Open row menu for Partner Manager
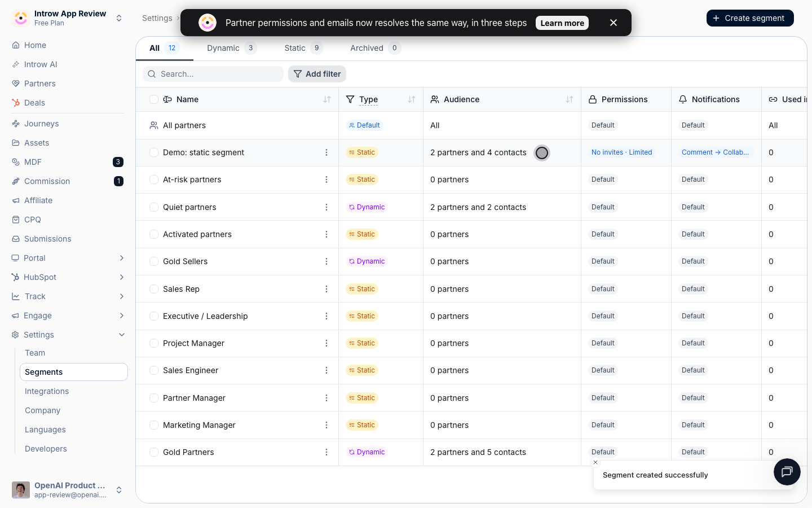The width and height of the screenshot is (812, 508). point(326,398)
